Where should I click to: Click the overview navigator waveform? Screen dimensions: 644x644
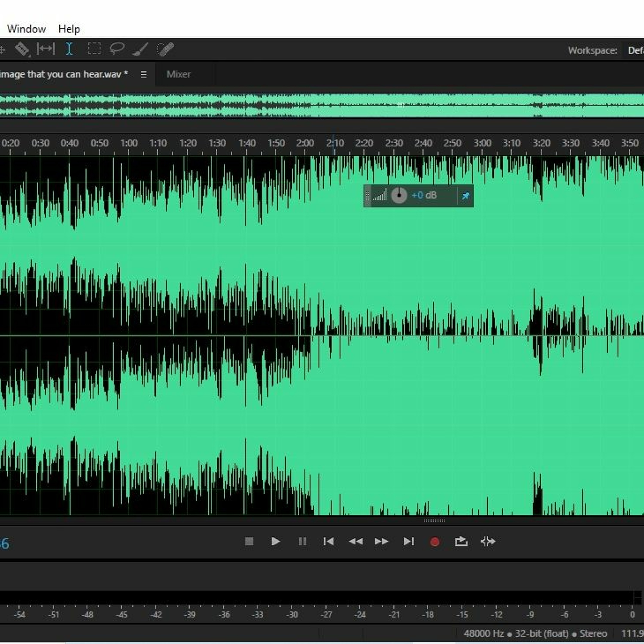[322, 105]
